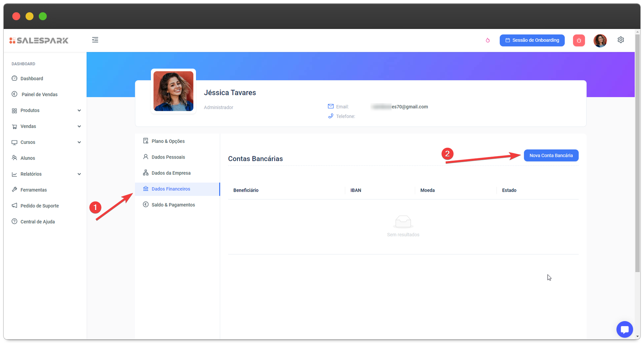Expand the Cursos dropdown chevron
Viewport: 644px width, 343px height.
click(x=79, y=142)
